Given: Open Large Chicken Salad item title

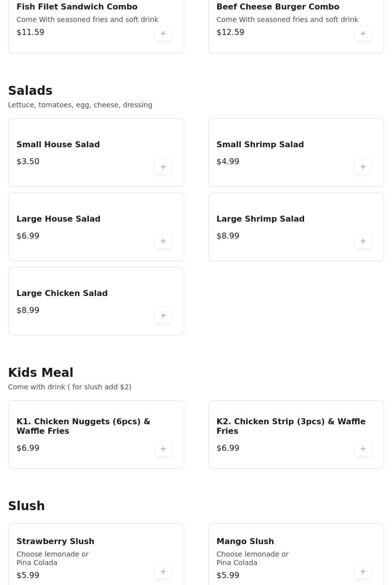Looking at the screenshot, I should (62, 293).
